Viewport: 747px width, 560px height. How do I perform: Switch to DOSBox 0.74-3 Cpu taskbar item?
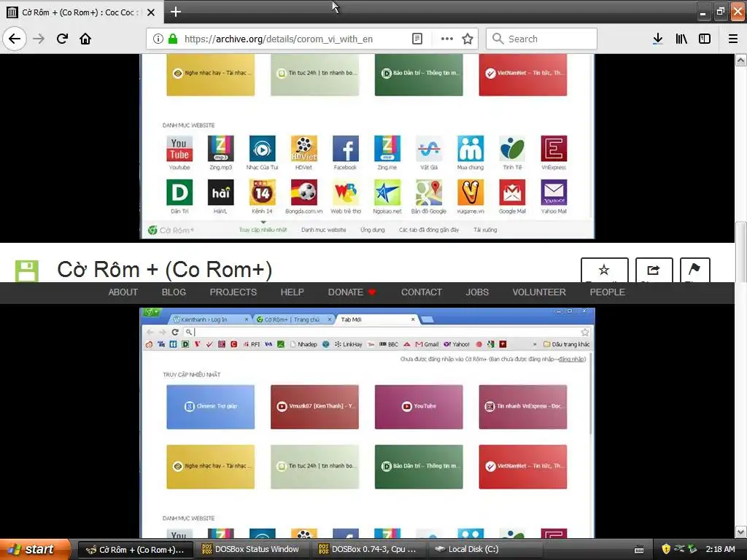pyautogui.click(x=368, y=549)
